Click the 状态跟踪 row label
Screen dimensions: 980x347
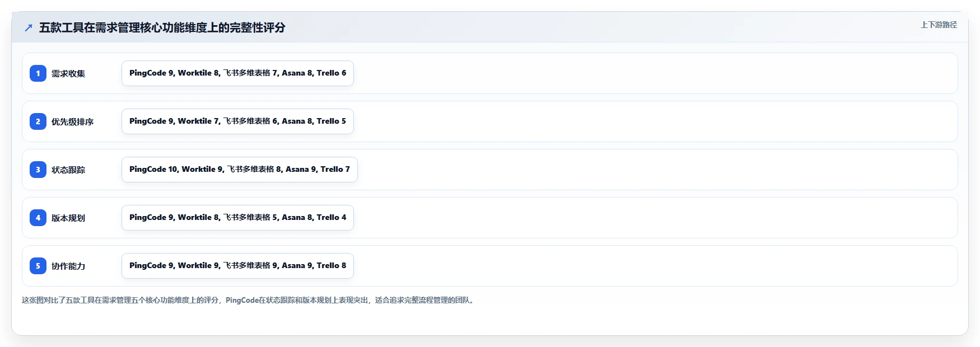tap(68, 170)
